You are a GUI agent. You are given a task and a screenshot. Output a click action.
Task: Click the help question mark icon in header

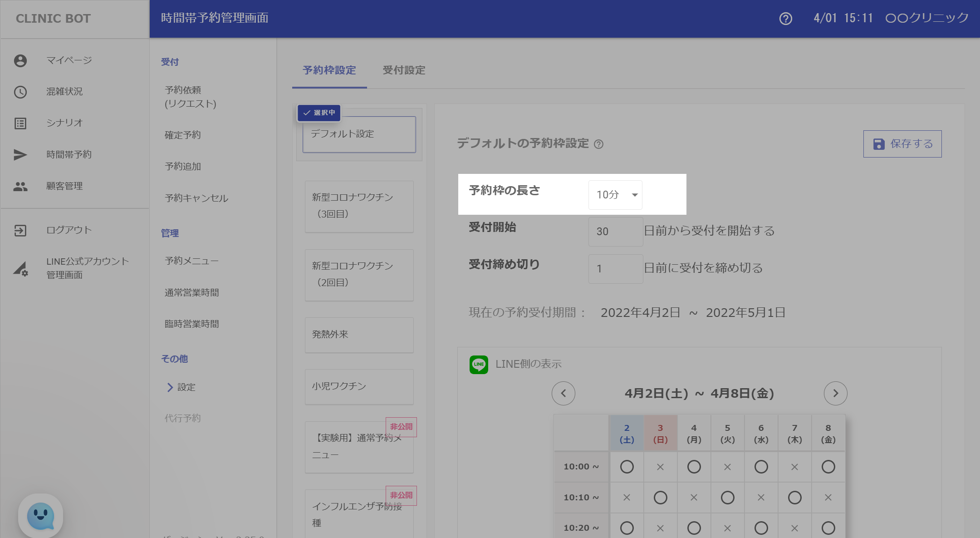tap(785, 19)
